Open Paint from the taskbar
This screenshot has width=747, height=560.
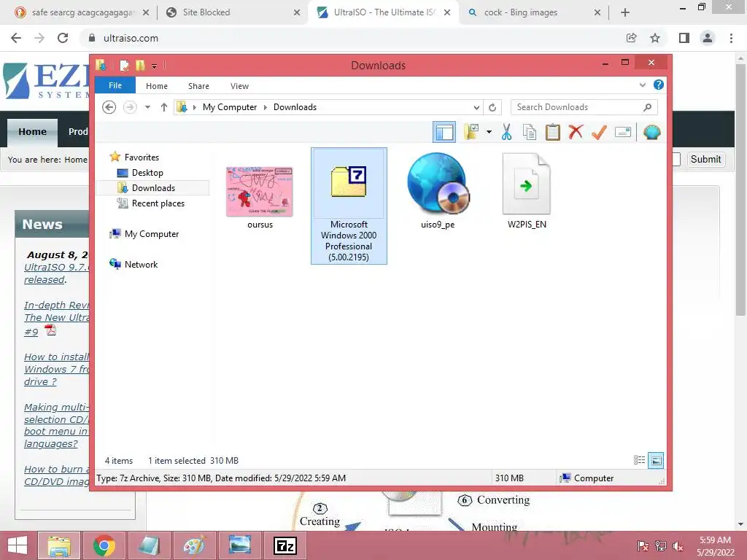[194, 545]
